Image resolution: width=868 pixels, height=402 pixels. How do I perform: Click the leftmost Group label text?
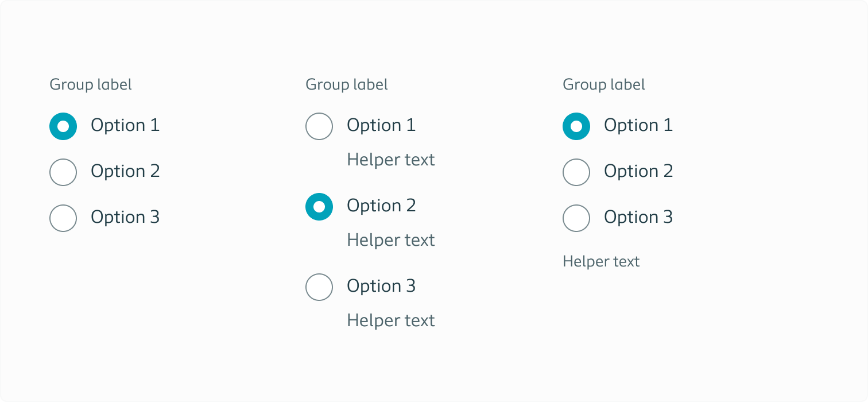click(x=90, y=84)
